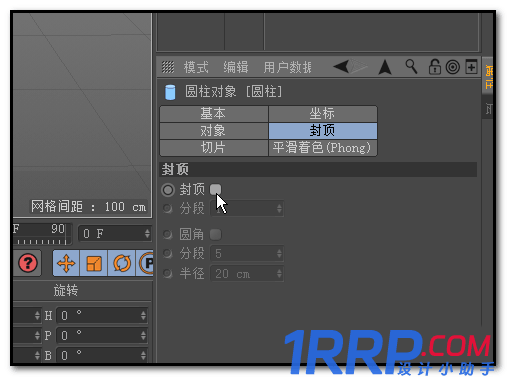Click the blue cylinder object icon
Viewport: 507px width, 377px height.
point(170,92)
